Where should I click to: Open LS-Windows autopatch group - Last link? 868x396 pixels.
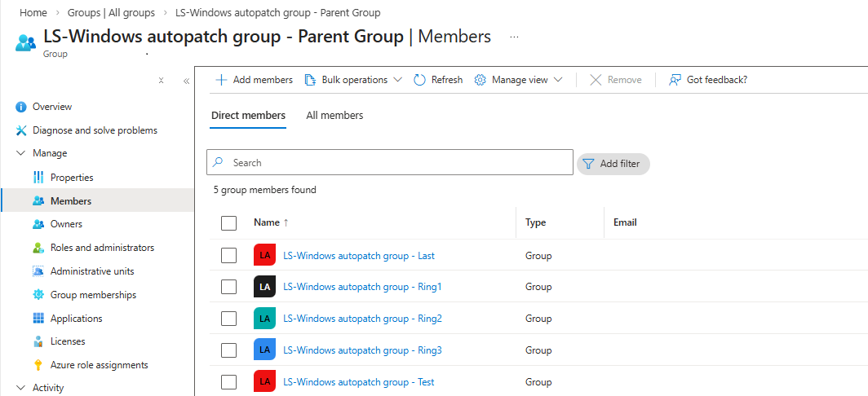point(359,256)
